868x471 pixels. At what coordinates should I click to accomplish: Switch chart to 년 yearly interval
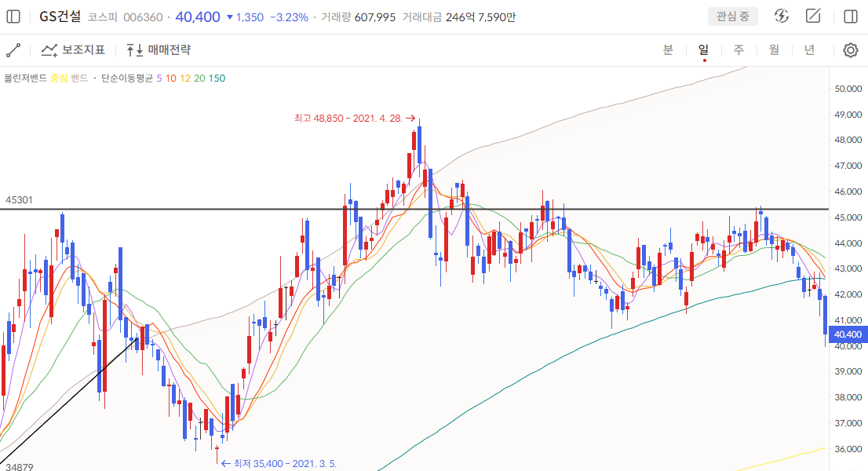809,49
